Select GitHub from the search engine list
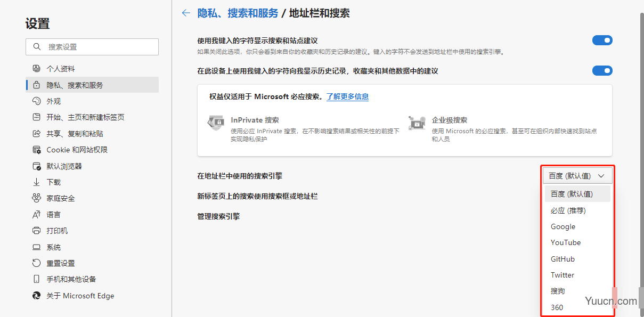This screenshot has height=317, width=644. (x=577, y=259)
